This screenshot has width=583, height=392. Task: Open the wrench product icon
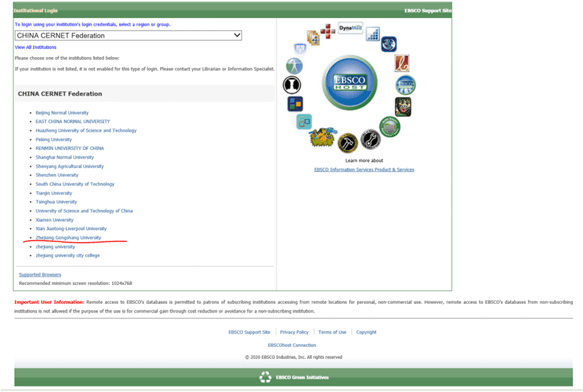pyautogui.click(x=371, y=139)
